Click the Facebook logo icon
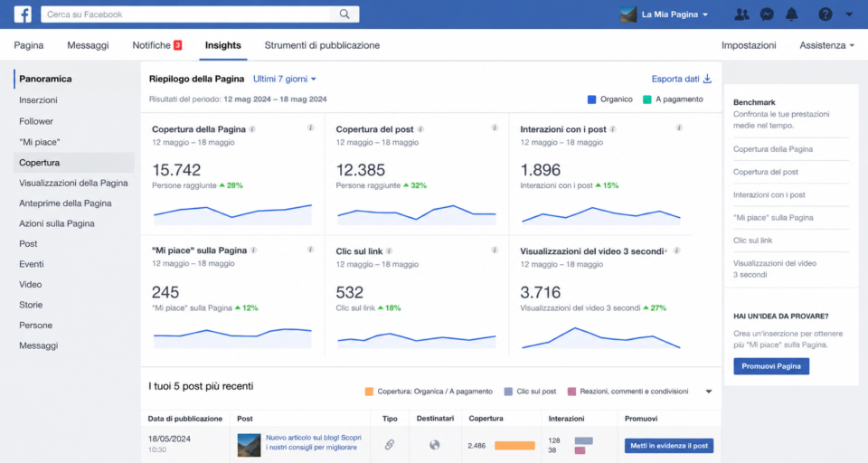The width and height of the screenshot is (868, 463). (x=23, y=14)
